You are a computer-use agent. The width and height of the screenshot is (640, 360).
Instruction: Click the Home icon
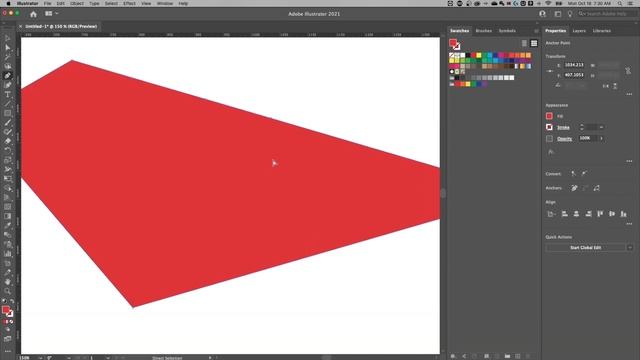point(33,14)
